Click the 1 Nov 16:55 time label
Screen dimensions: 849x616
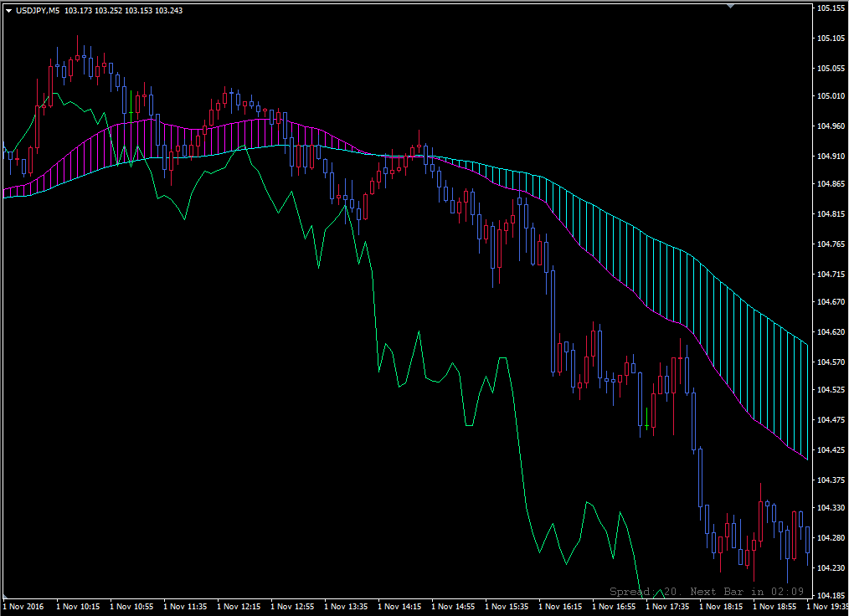(614, 606)
